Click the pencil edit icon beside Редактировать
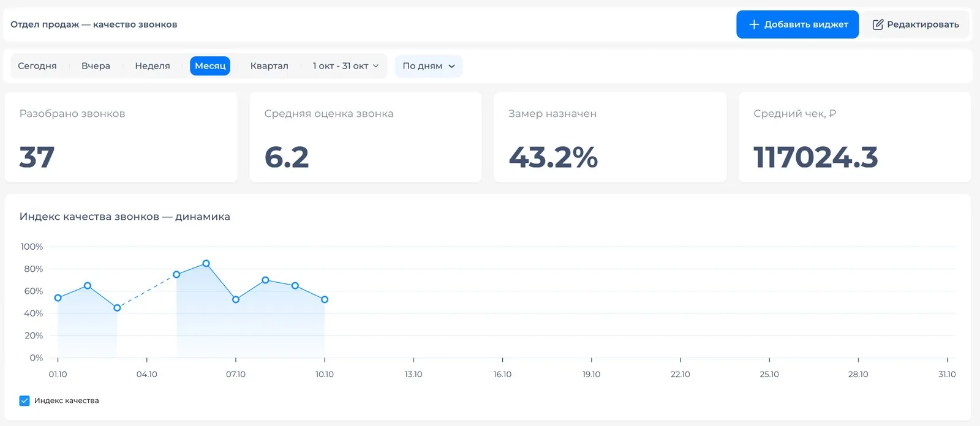 click(x=878, y=24)
